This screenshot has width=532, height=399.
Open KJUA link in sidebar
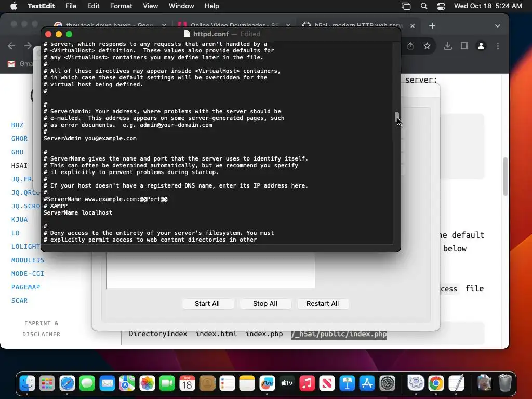pos(19,220)
